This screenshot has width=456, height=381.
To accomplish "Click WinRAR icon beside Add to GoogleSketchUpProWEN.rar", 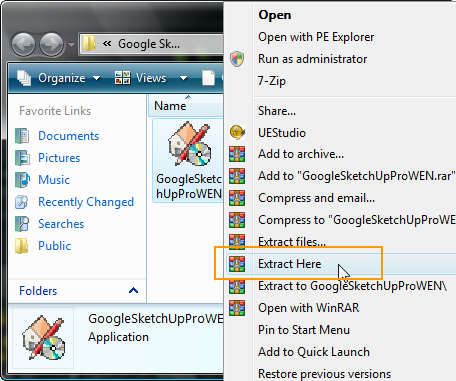I will pos(237,176).
